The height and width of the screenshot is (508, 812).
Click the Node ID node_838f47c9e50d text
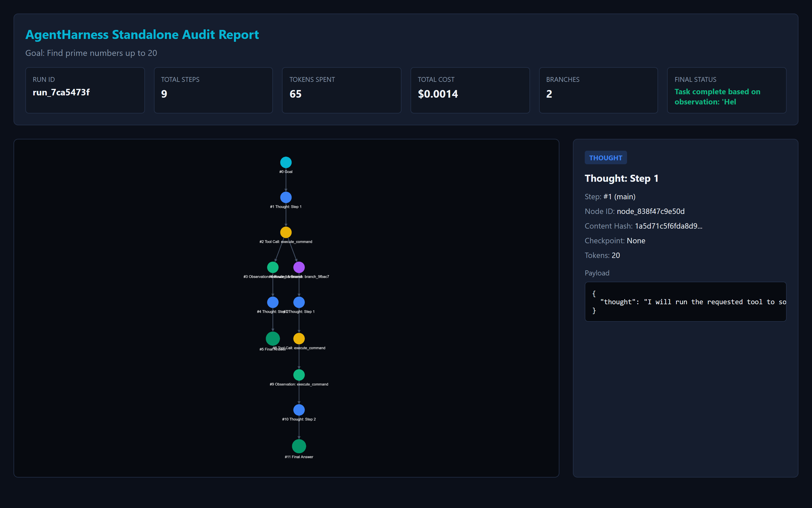tap(634, 211)
